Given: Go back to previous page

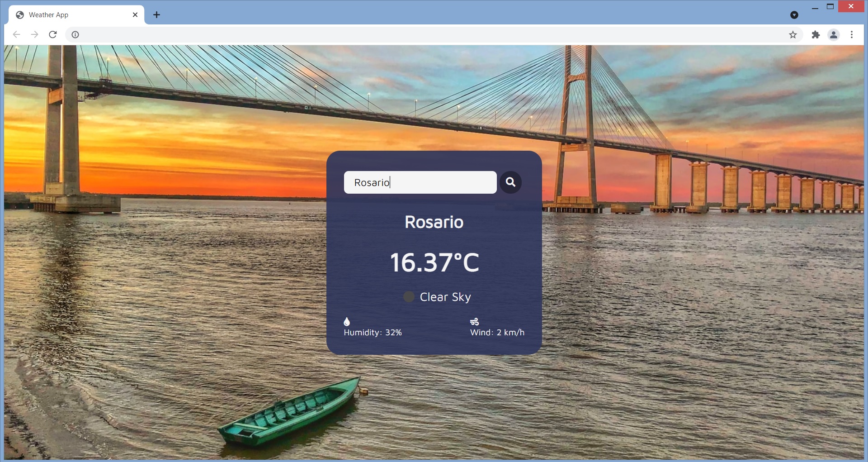Looking at the screenshot, I should click(17, 34).
